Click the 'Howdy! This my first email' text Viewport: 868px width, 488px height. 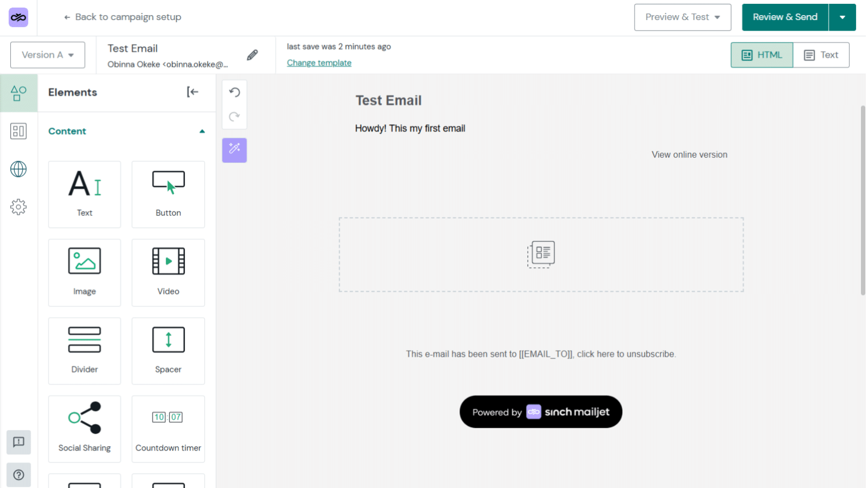[x=410, y=129]
